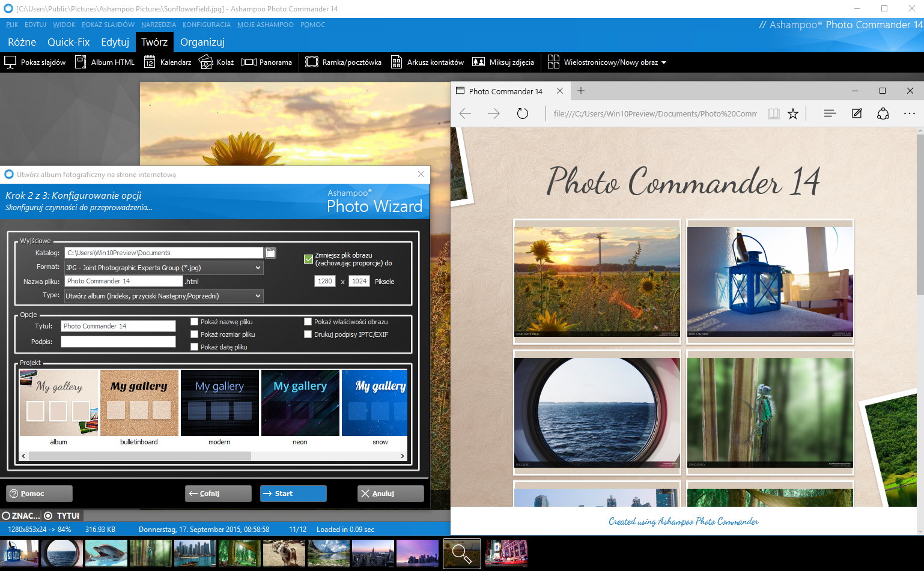The height and width of the screenshot is (571, 924).
Task: Select the snow project template
Action: click(374, 408)
